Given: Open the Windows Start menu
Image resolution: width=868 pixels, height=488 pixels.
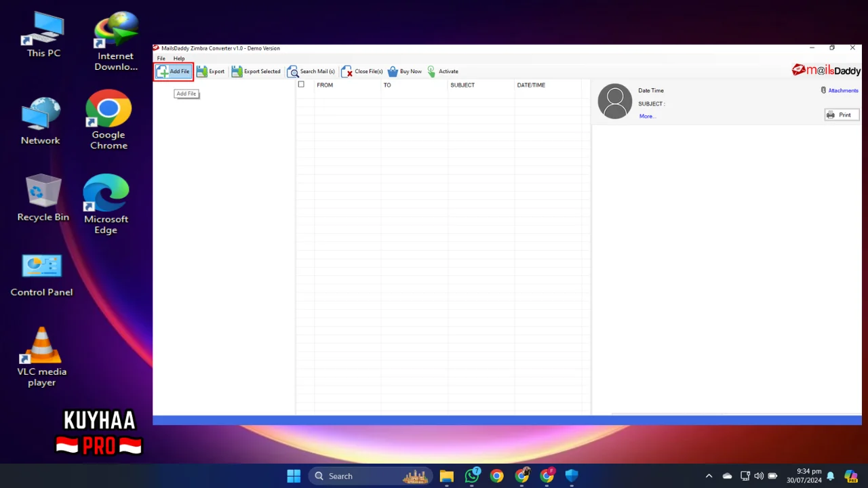Looking at the screenshot, I should click(294, 476).
